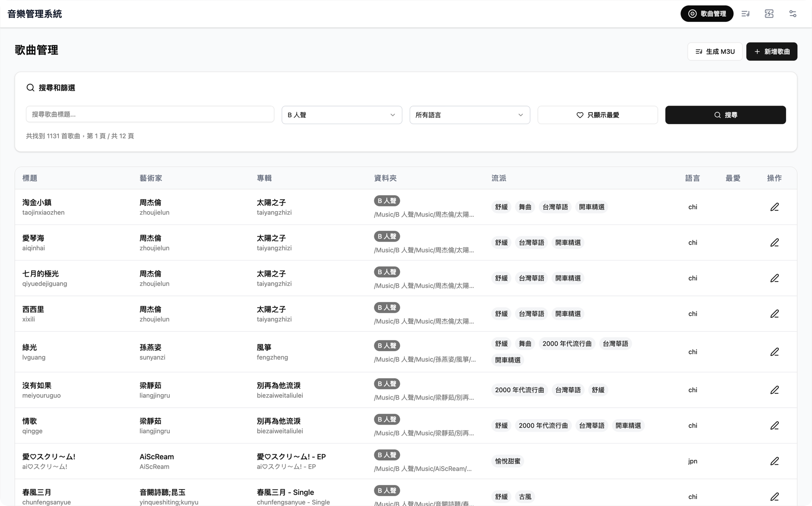Click the jpn language cell
The height and width of the screenshot is (506, 812).
click(692, 461)
